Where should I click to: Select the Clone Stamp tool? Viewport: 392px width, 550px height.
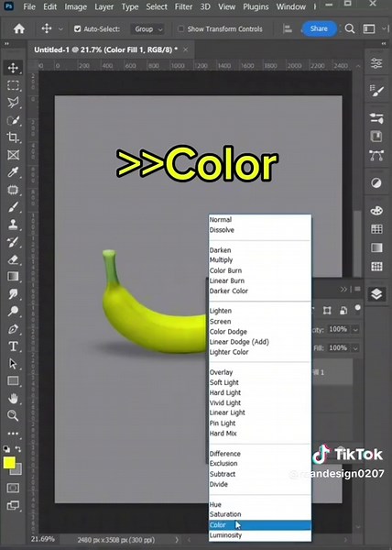point(13,225)
